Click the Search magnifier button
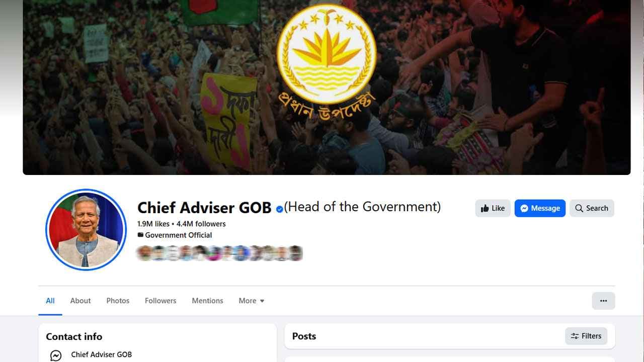 tap(592, 208)
